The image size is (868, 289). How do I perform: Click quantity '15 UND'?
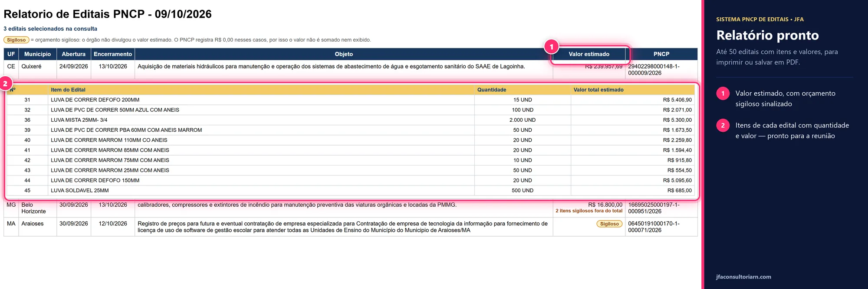(523, 100)
